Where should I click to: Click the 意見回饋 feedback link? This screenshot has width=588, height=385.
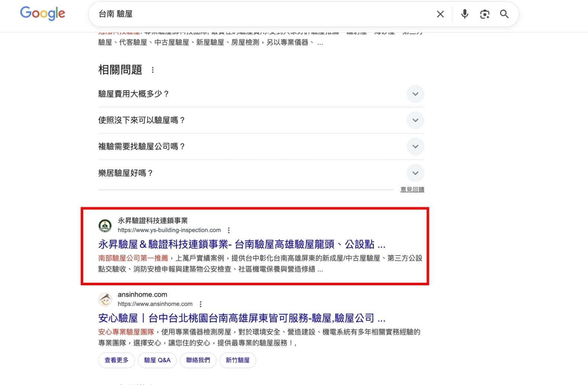click(x=412, y=190)
